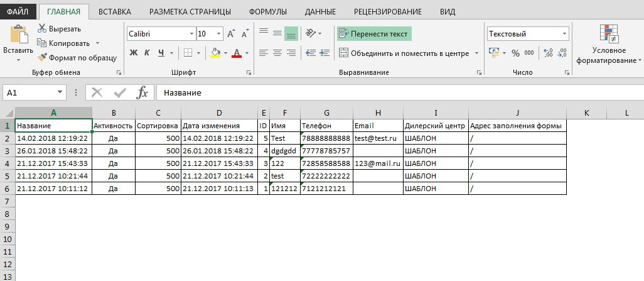Toggle italic formatting (К)

[x=147, y=53]
